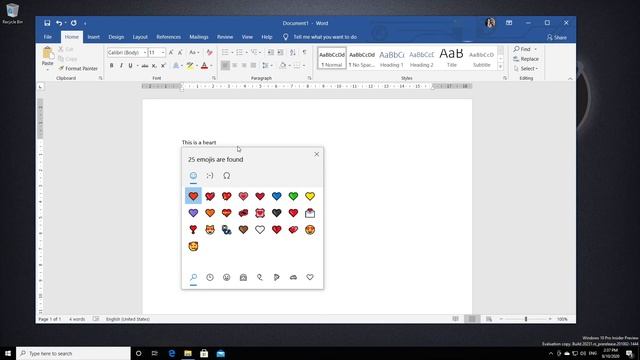Screen dimensions: 640x360
Task: Increase indent with the indent icon
Action: point(280,52)
